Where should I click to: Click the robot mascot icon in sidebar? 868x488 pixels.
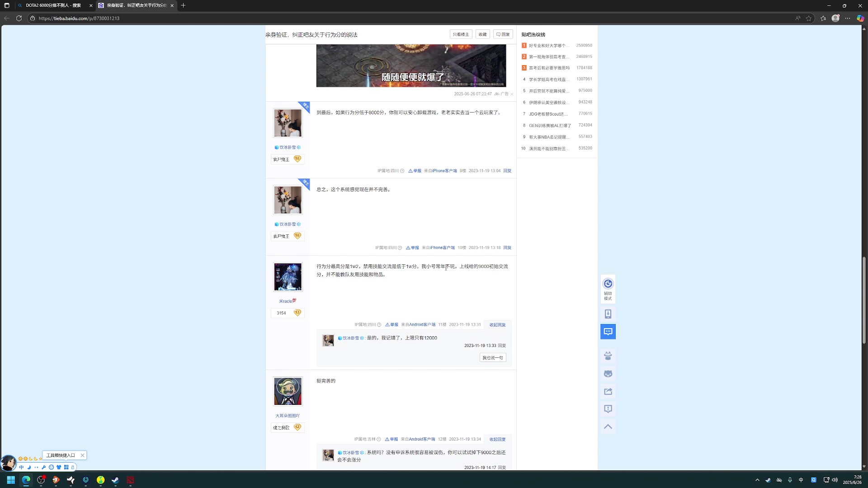coord(608,356)
